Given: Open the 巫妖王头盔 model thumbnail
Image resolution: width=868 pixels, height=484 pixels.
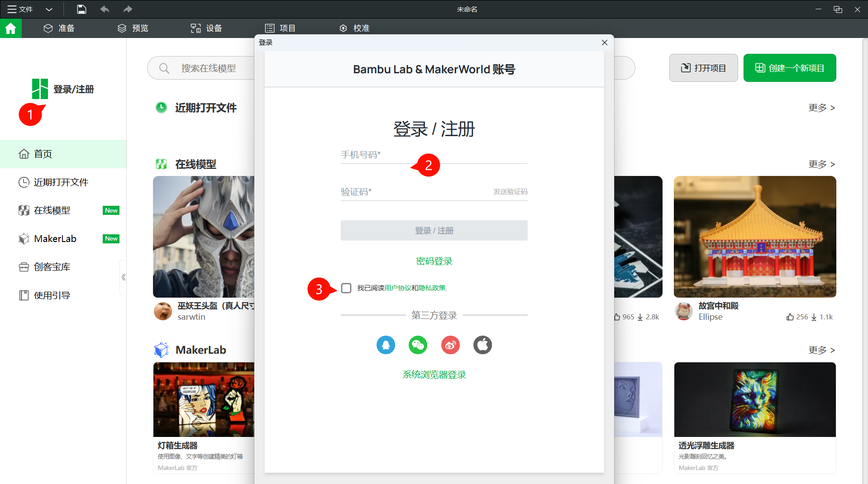Looking at the screenshot, I should tap(204, 237).
